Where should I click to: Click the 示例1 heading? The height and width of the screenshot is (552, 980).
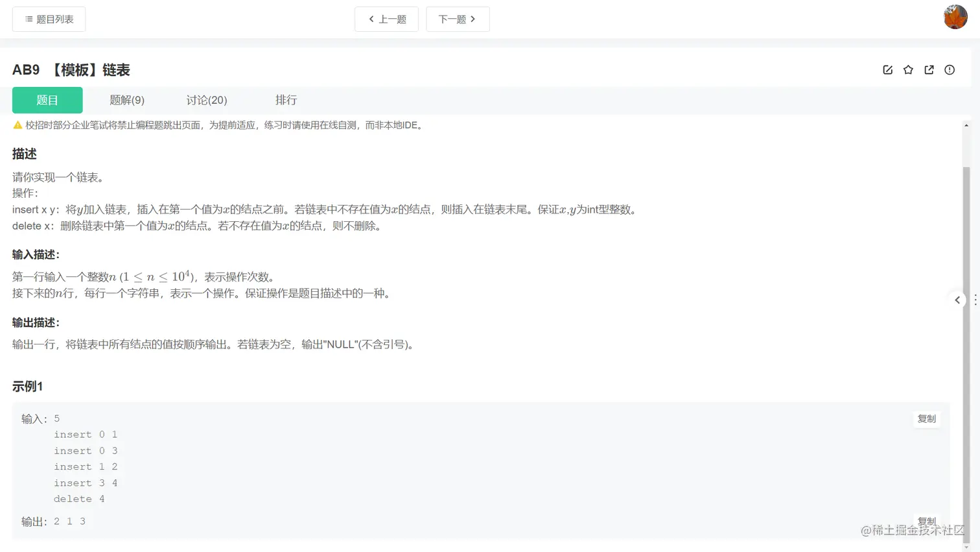coord(28,387)
